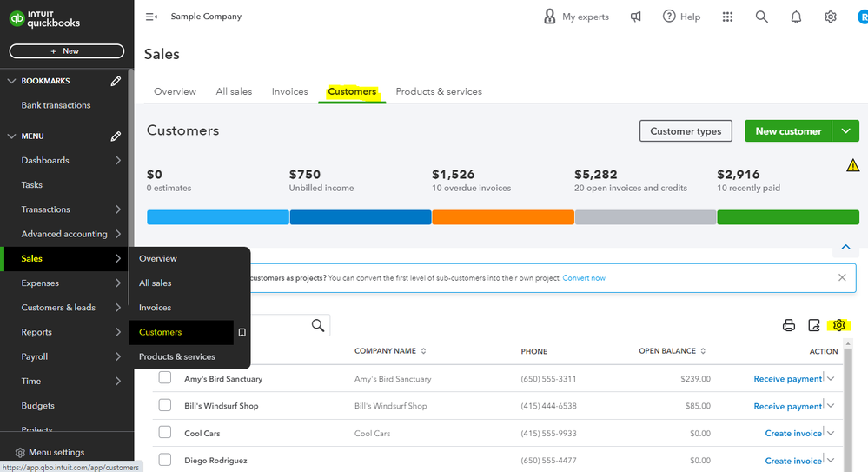The width and height of the screenshot is (868, 472).
Task: Open Tasks in the sidebar
Action: pyautogui.click(x=31, y=185)
